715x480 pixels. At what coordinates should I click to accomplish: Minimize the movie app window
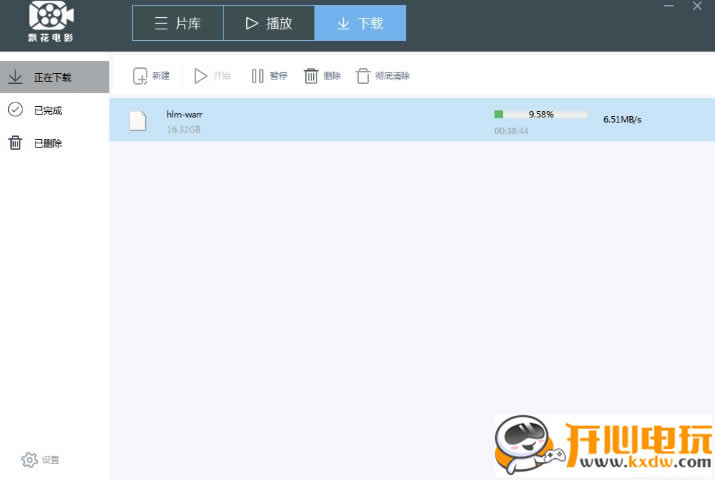(x=669, y=6)
